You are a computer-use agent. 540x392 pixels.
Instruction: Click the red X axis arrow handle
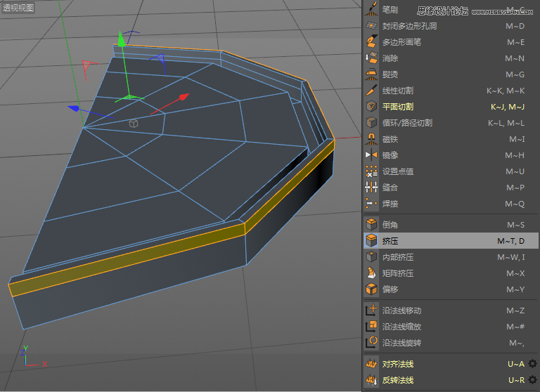[184, 97]
